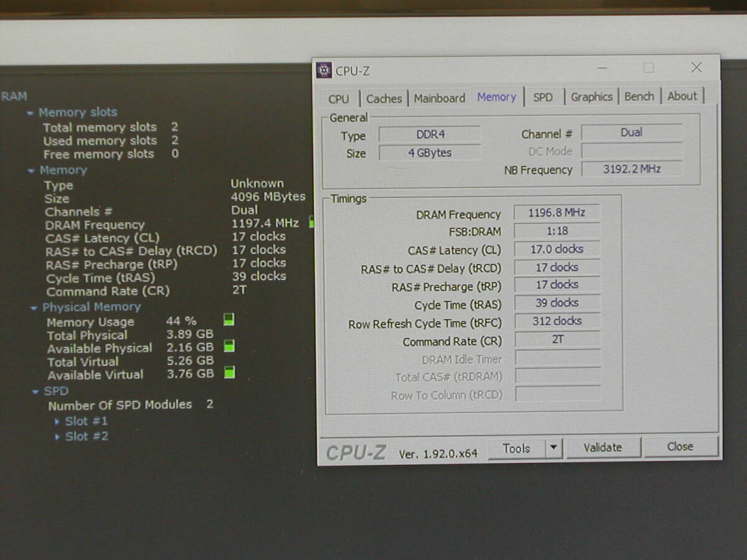Viewport: 747px width, 560px height.
Task: Open the Caches tab
Action: 384,98
